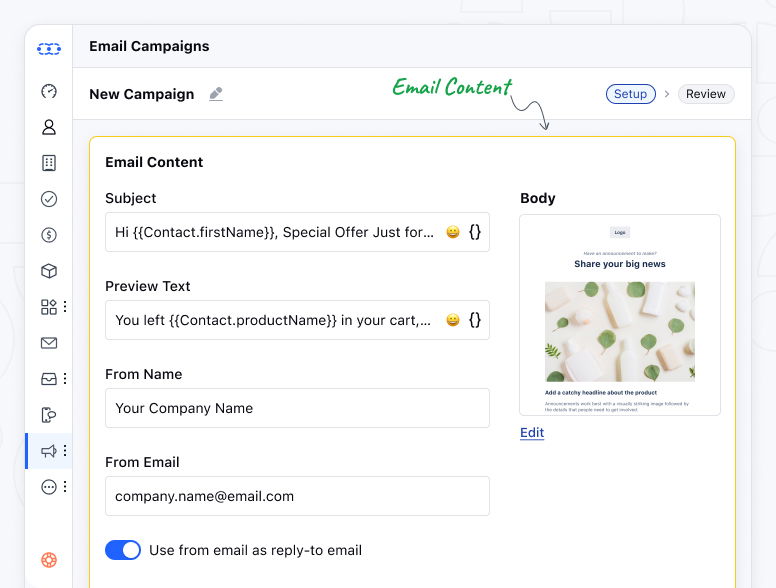The height and width of the screenshot is (588, 776).
Task: Click the pencil icon beside New Campaign
Action: (x=216, y=94)
